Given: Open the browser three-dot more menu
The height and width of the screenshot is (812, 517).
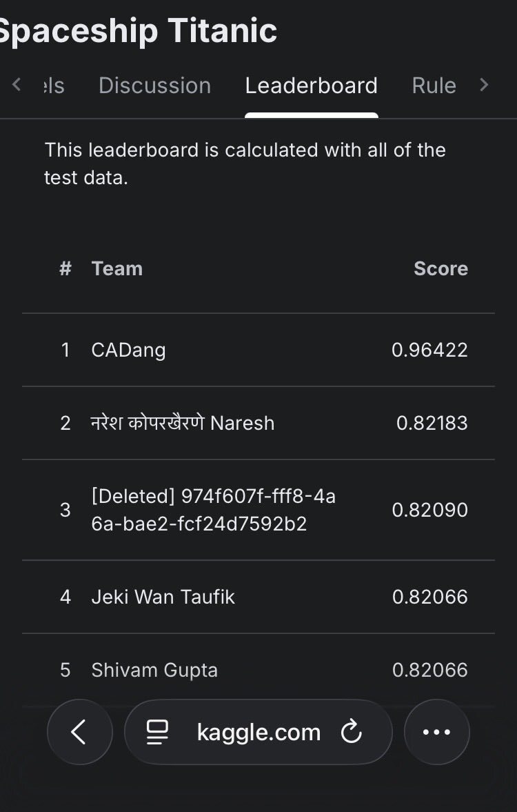Looking at the screenshot, I should coord(436,732).
